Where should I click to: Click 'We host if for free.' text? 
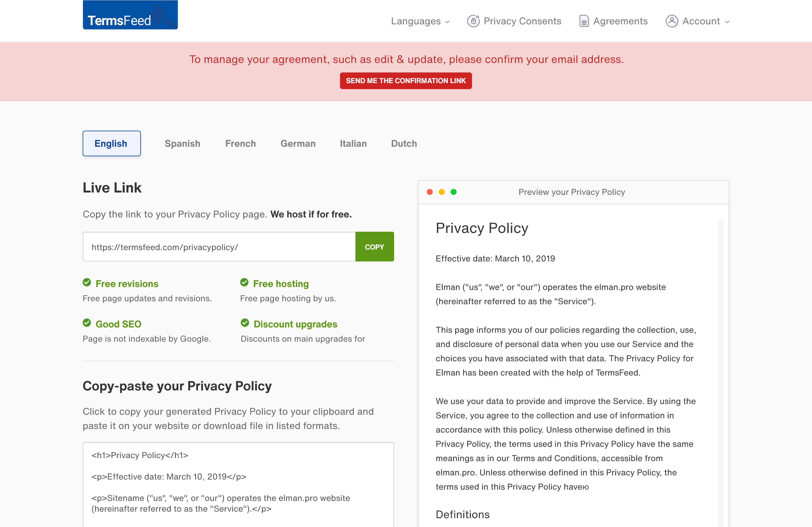coord(311,214)
